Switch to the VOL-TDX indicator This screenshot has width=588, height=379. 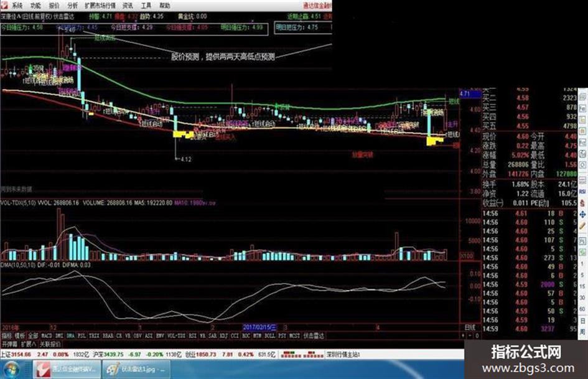click(x=176, y=336)
